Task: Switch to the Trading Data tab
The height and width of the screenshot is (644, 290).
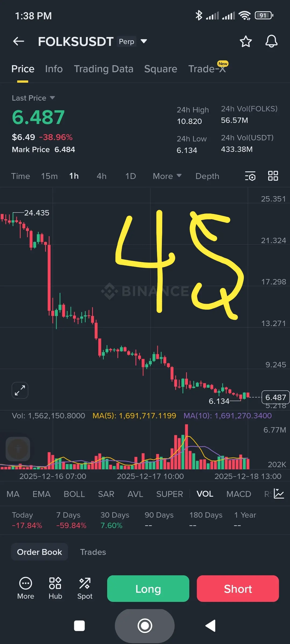Action: [x=104, y=69]
